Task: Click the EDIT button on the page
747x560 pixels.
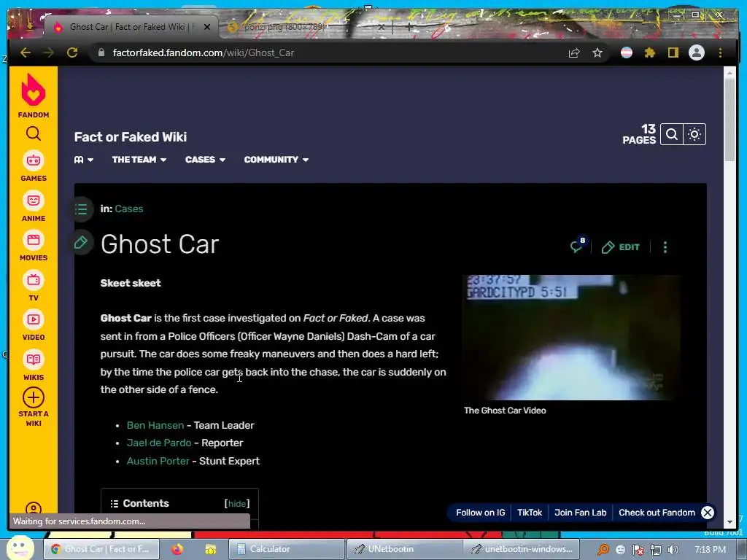Action: (x=620, y=247)
